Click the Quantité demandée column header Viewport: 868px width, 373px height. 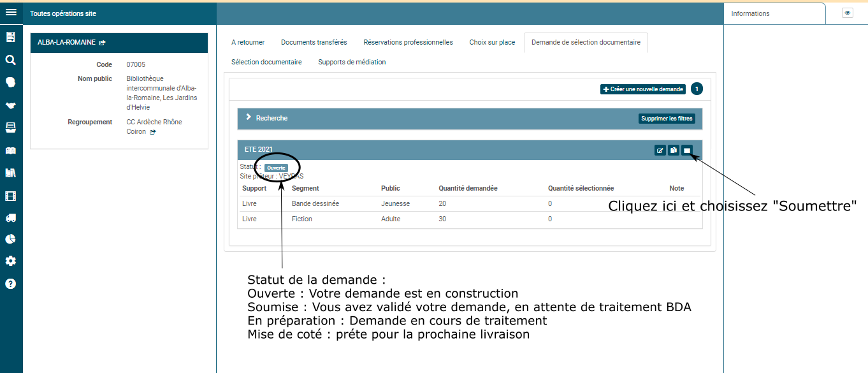[468, 188]
